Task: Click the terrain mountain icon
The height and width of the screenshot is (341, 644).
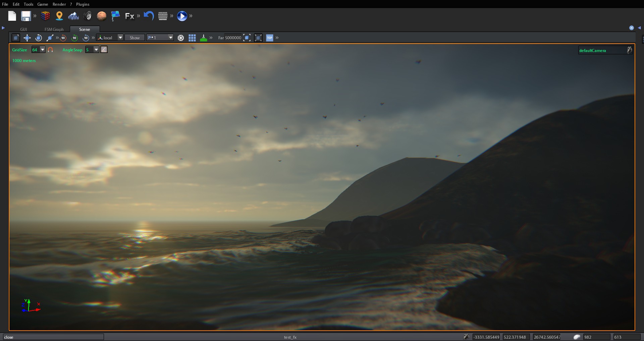Action: tap(73, 16)
